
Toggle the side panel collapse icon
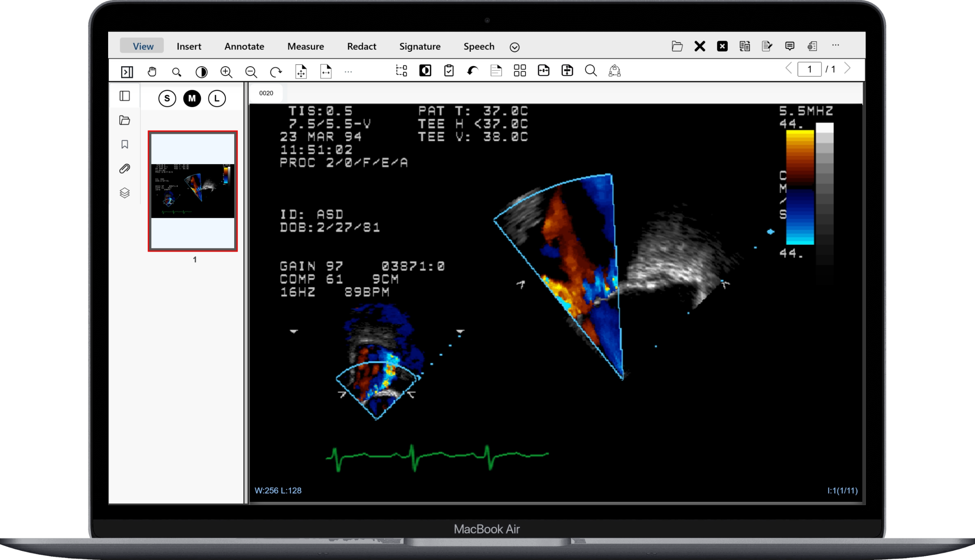pos(126,72)
